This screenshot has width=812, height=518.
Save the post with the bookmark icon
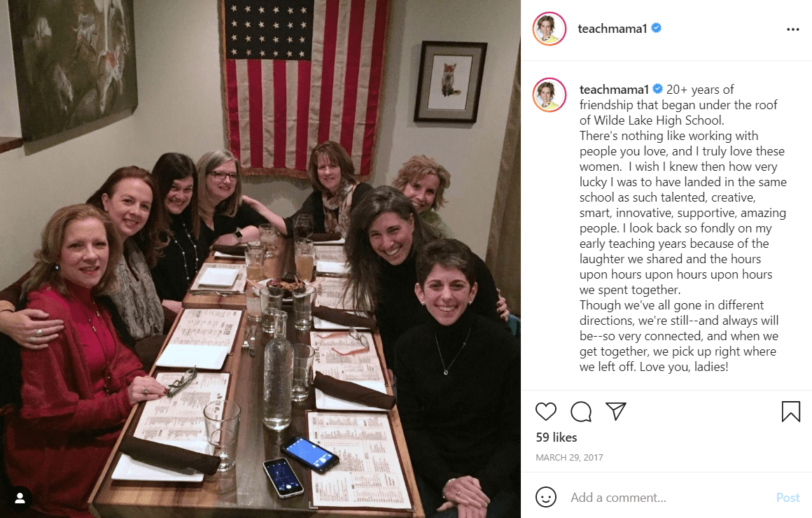790,411
